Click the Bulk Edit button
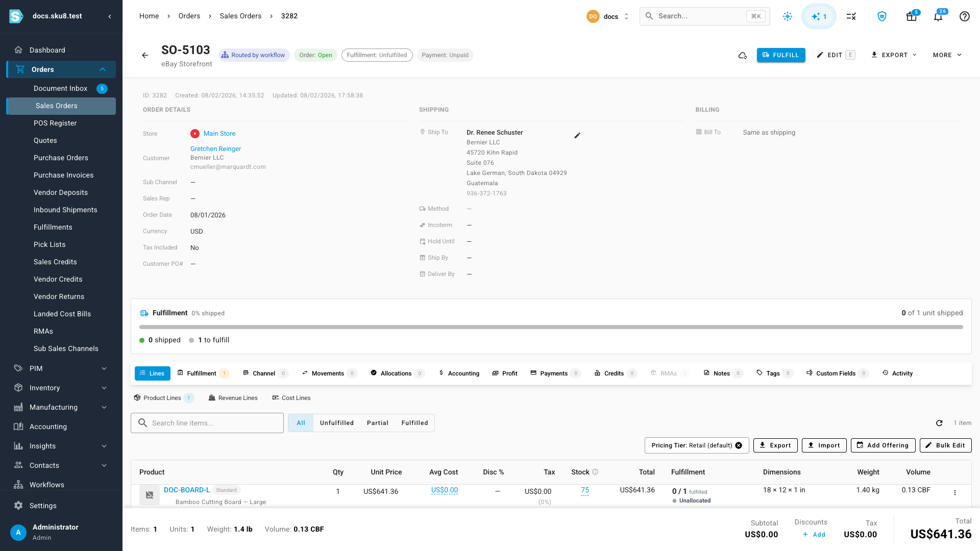980x551 pixels. pyautogui.click(x=946, y=445)
